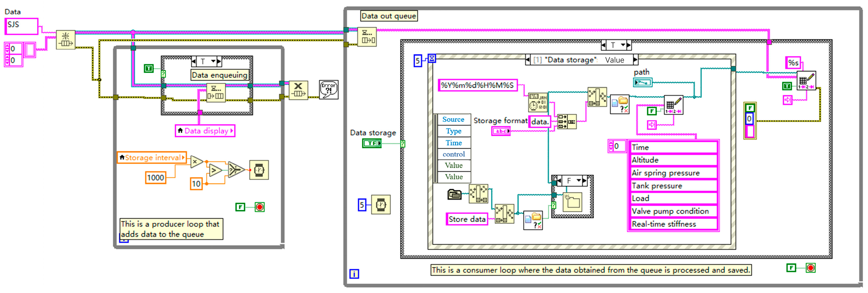Click the "data." string constant
The width and height of the screenshot is (868, 293).
coord(540,122)
